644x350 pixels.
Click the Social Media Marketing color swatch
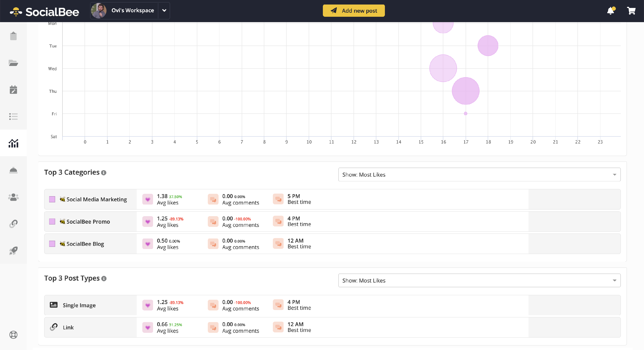52,199
